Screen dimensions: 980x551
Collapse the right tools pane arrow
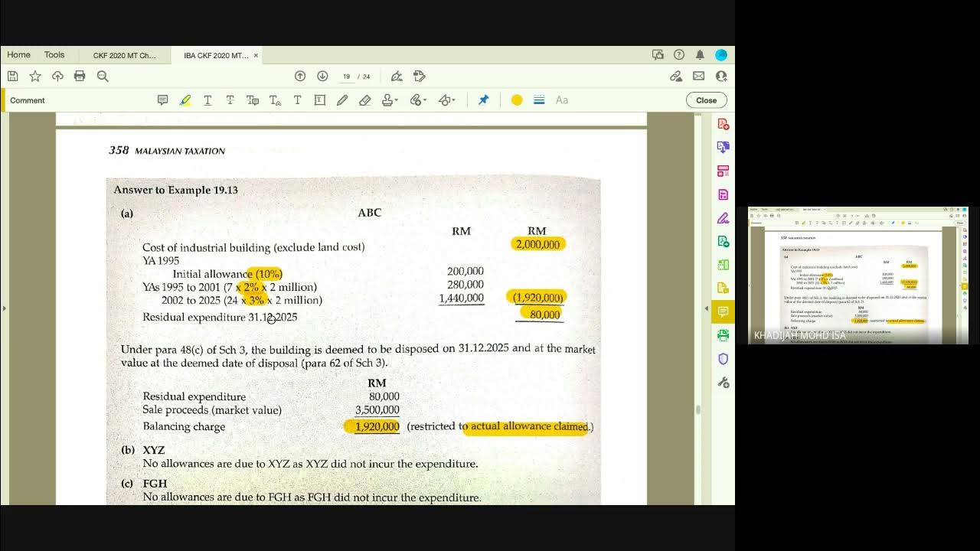click(x=706, y=308)
